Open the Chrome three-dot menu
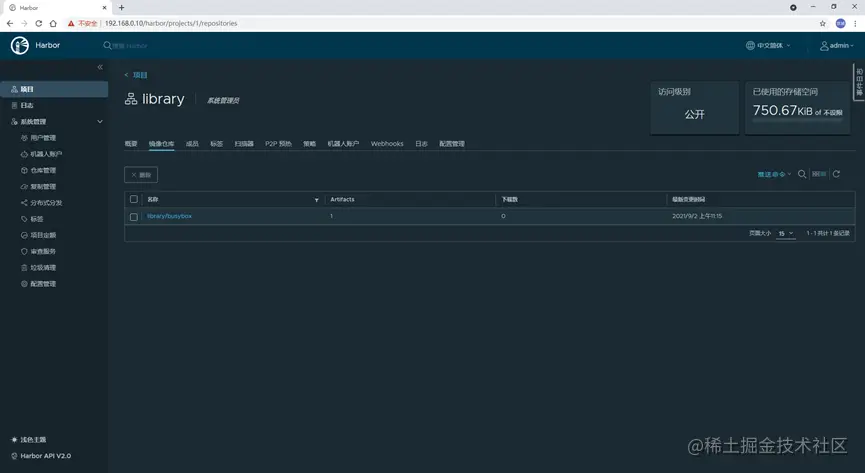Image resolution: width=865 pixels, height=473 pixels. coord(856,23)
